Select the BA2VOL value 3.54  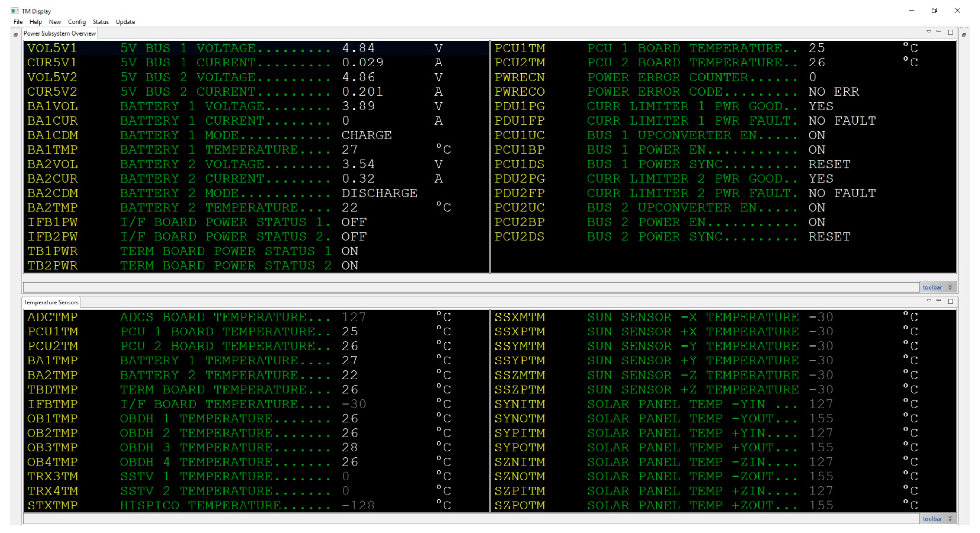pyautogui.click(x=358, y=164)
